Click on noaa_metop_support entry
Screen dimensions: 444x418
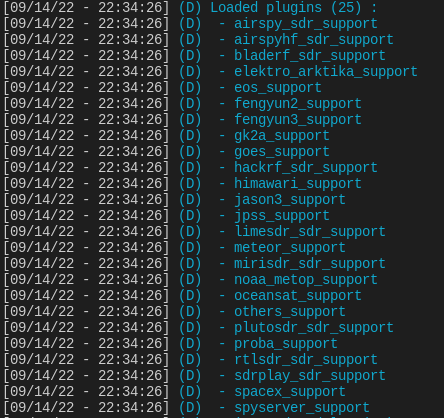(306, 280)
